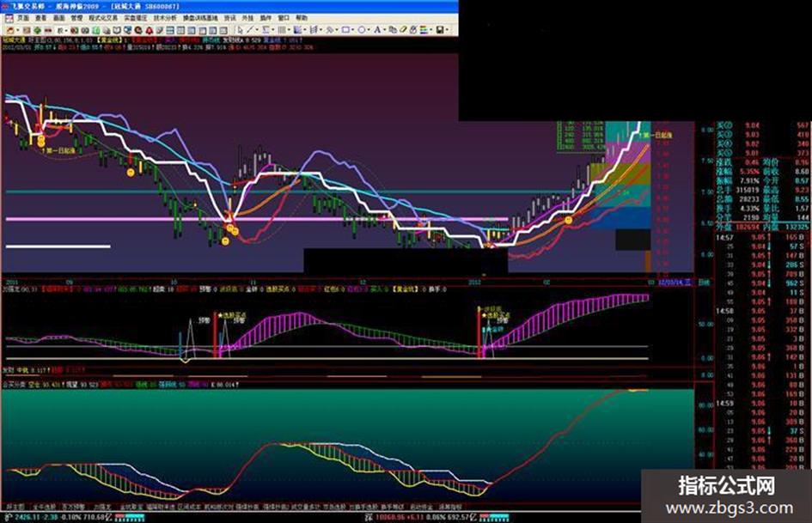812x523 pixels.
Task: Expand the rectangle tool dropdown arrow
Action: pos(352,30)
